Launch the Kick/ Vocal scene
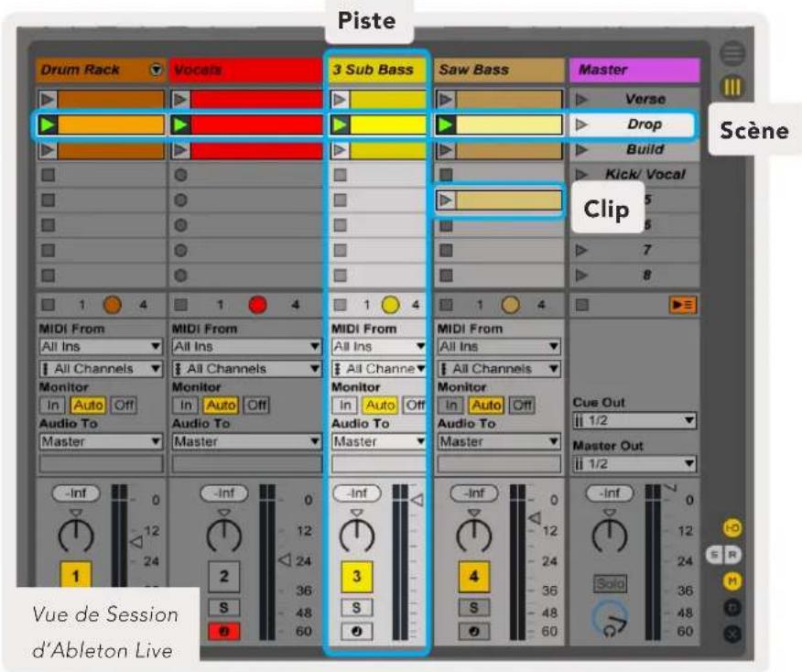The width and height of the screenshot is (802, 672). (x=581, y=174)
